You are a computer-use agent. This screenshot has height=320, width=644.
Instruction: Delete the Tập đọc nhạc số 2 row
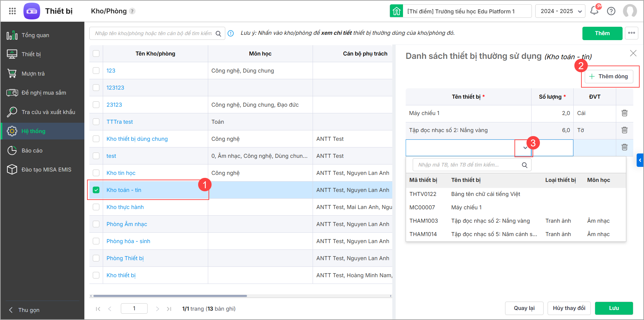tap(625, 130)
